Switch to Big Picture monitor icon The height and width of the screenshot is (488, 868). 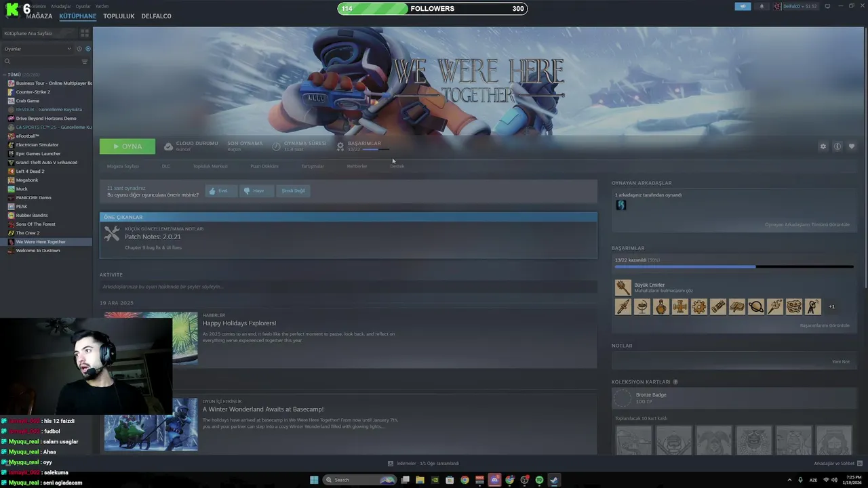coord(827,6)
